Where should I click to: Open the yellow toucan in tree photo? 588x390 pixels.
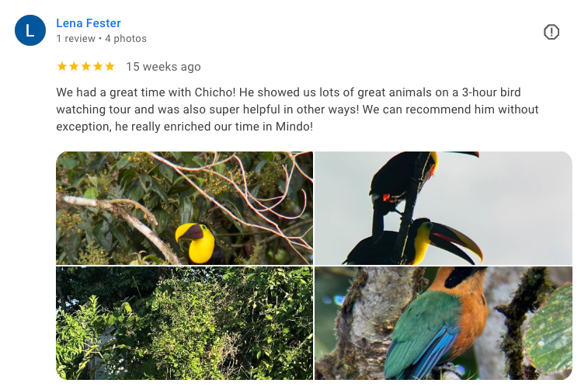point(184,207)
